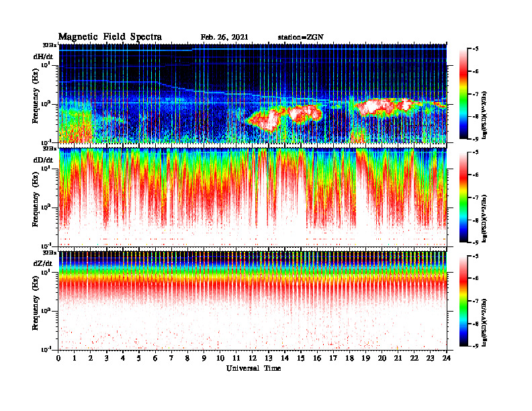
Task: Click the dD/dt panel color scale bar
Action: coord(463,197)
